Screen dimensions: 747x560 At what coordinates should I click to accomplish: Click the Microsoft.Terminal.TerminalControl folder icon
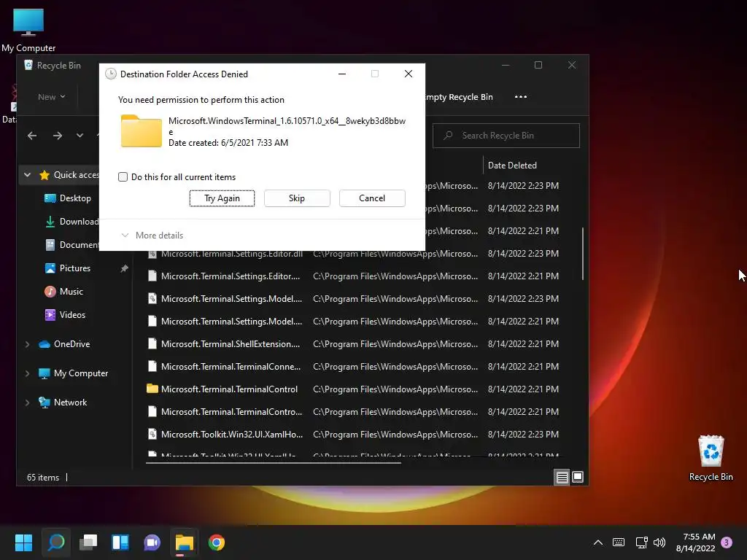[152, 389]
